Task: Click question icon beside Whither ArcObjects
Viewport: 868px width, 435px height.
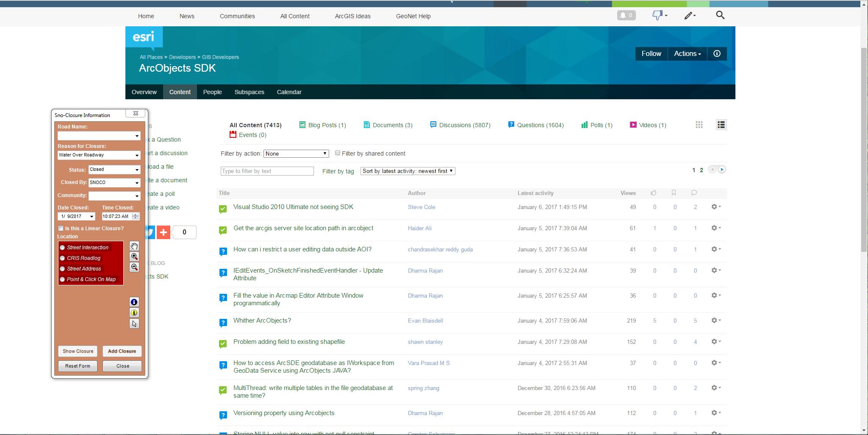Action: 223,323
